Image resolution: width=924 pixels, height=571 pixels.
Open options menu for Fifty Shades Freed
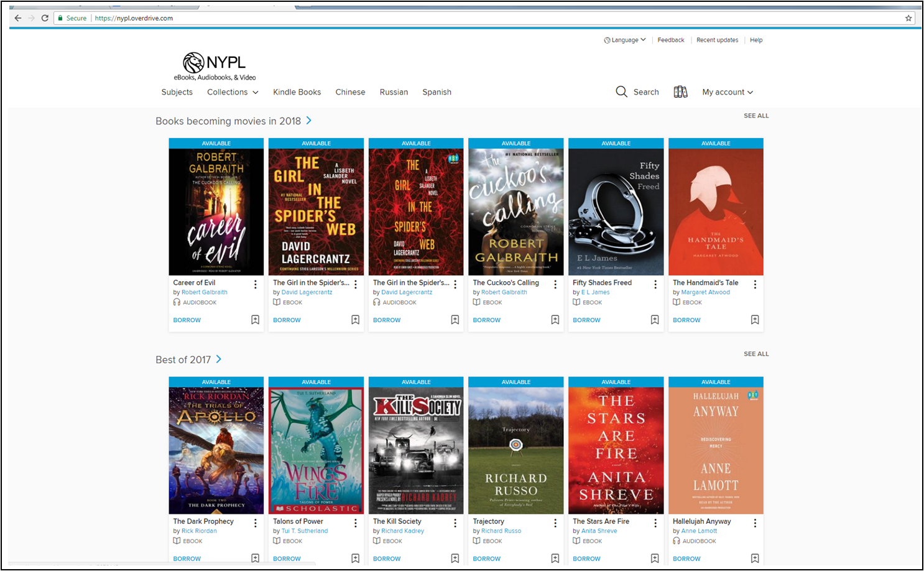(655, 284)
